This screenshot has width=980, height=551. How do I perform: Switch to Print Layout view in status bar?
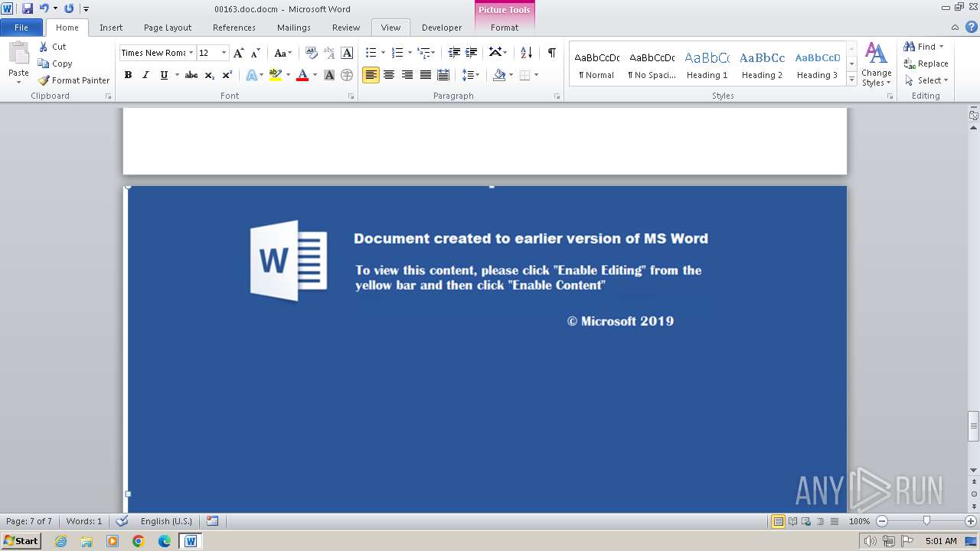point(778,521)
